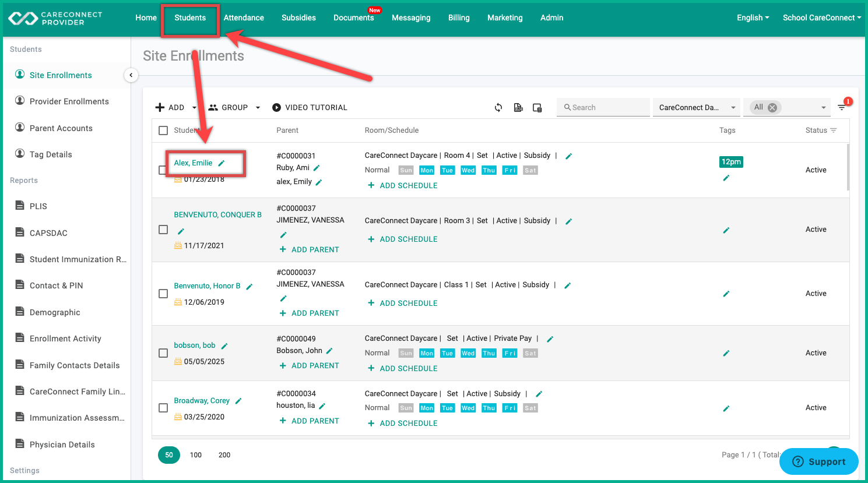Image resolution: width=868 pixels, height=483 pixels.
Task: Edit parent Ruby, Ami pencil icon
Action: point(317,168)
